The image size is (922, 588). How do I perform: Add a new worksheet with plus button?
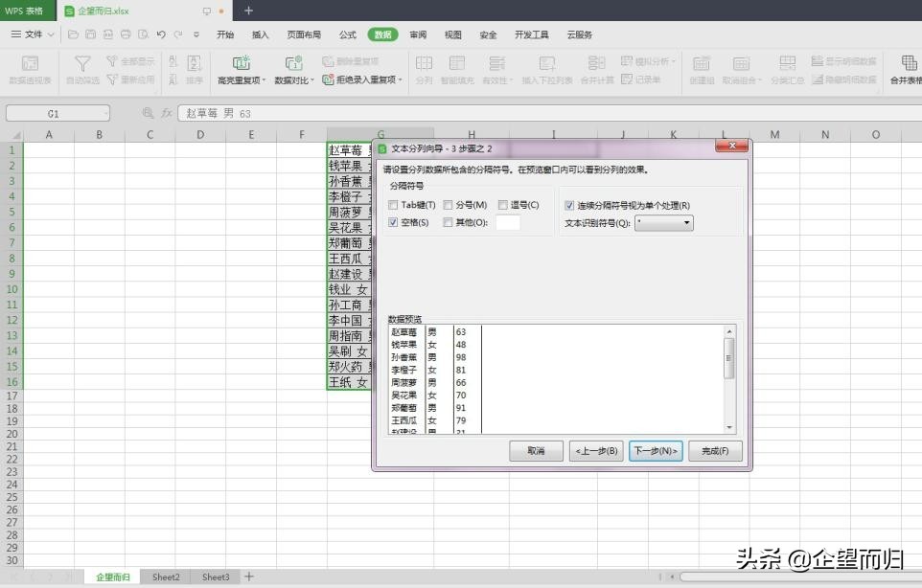click(249, 577)
